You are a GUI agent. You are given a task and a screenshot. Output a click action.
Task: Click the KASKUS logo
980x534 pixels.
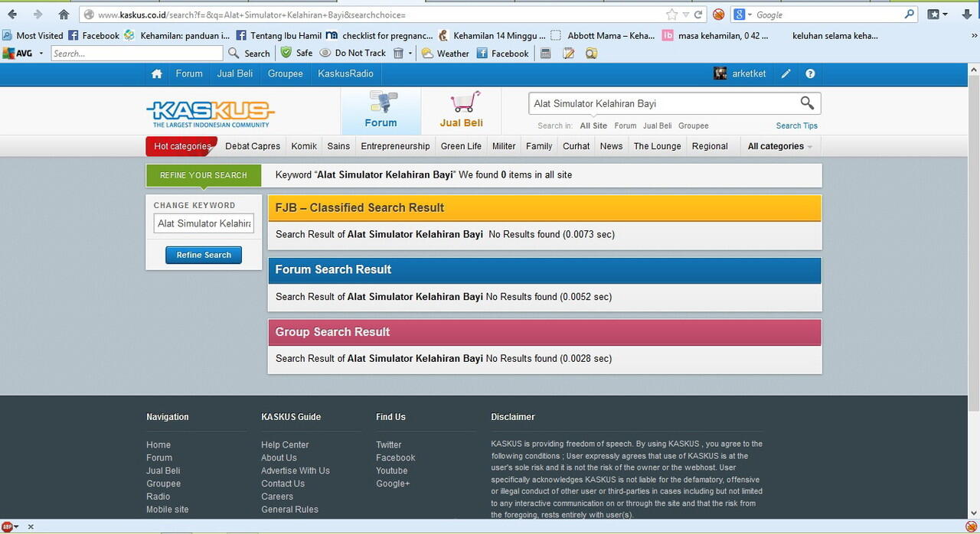tap(211, 113)
